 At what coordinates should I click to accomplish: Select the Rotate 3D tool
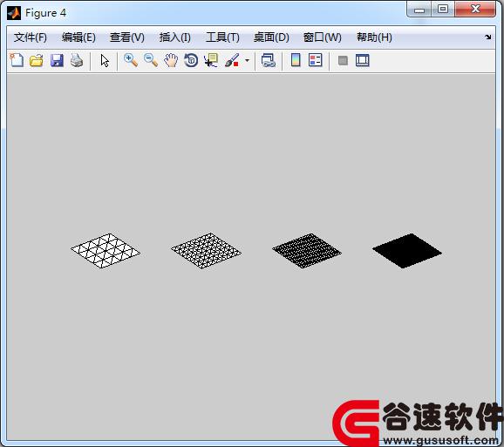pos(191,60)
